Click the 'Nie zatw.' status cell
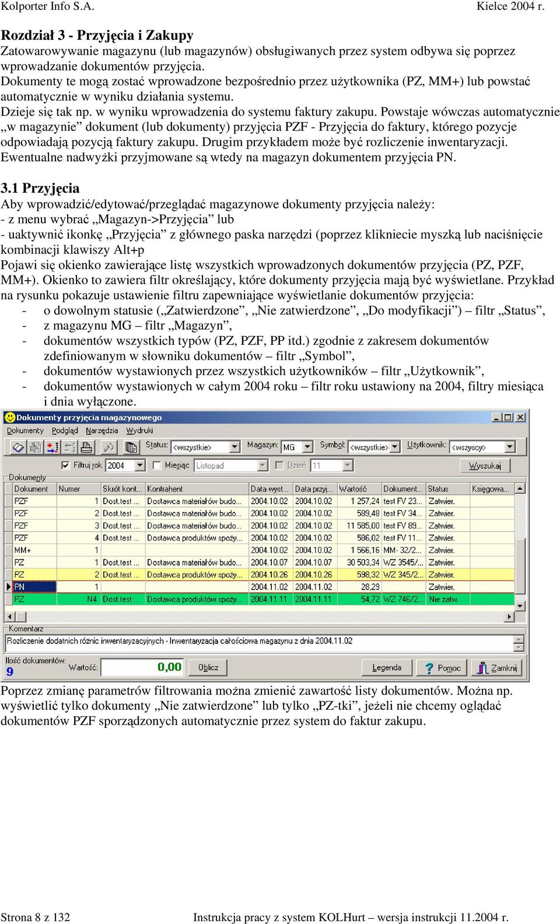 tap(447, 599)
